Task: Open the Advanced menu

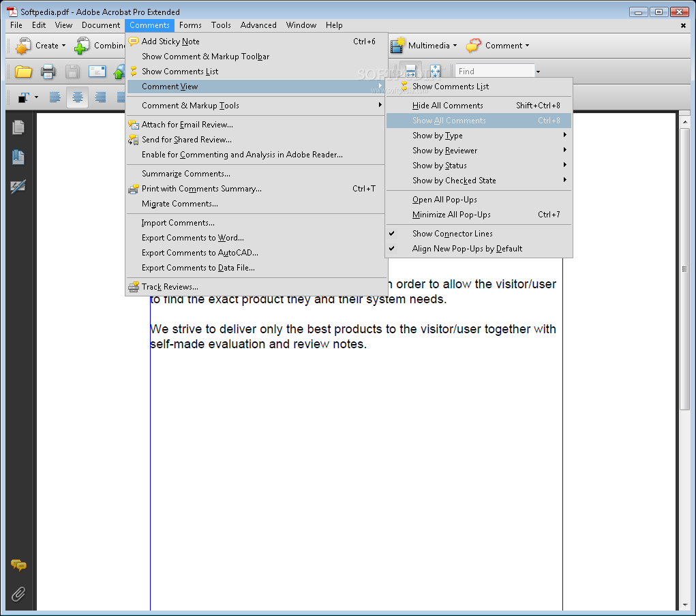Action: 258,25
